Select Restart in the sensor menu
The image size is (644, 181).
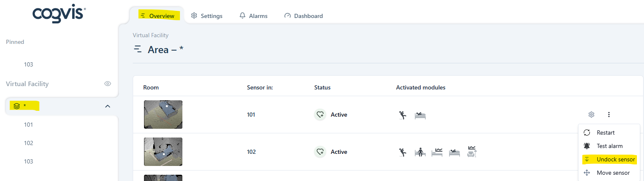pyautogui.click(x=606, y=133)
